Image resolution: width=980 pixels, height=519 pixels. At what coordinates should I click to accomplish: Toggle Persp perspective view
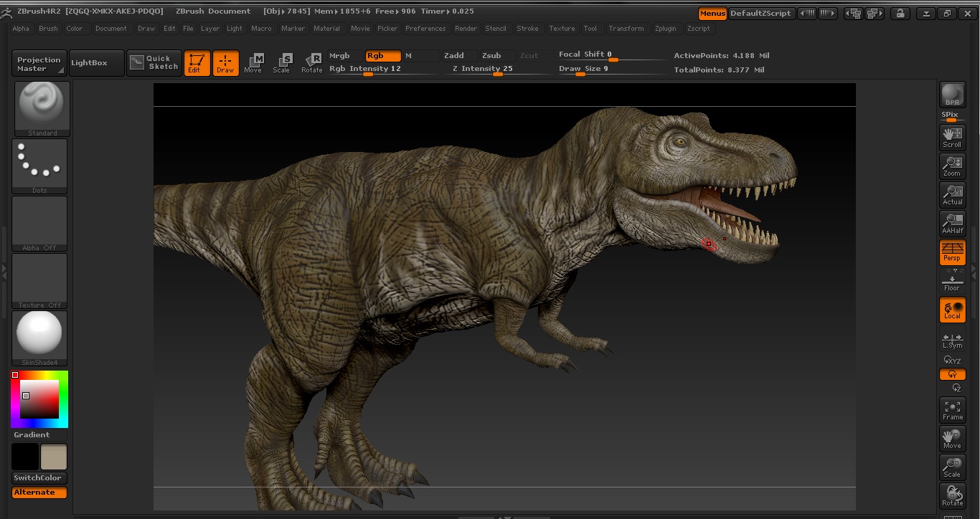click(x=952, y=252)
